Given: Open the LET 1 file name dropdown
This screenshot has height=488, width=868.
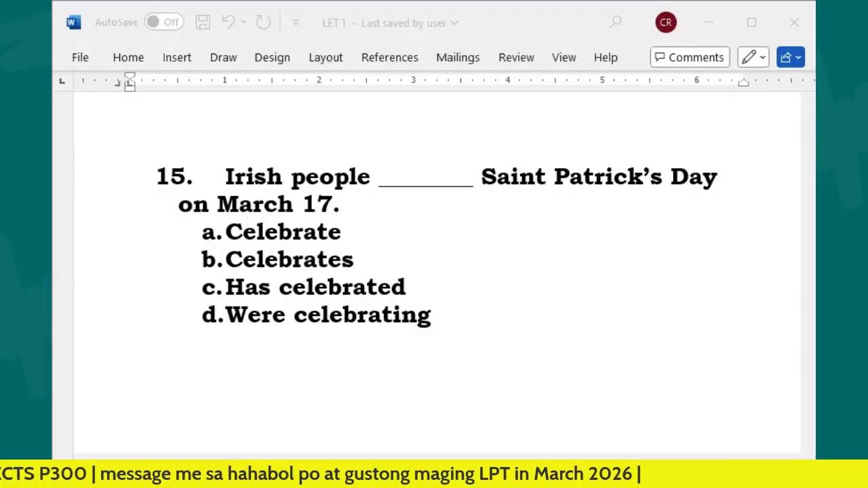Looking at the screenshot, I should (x=391, y=23).
